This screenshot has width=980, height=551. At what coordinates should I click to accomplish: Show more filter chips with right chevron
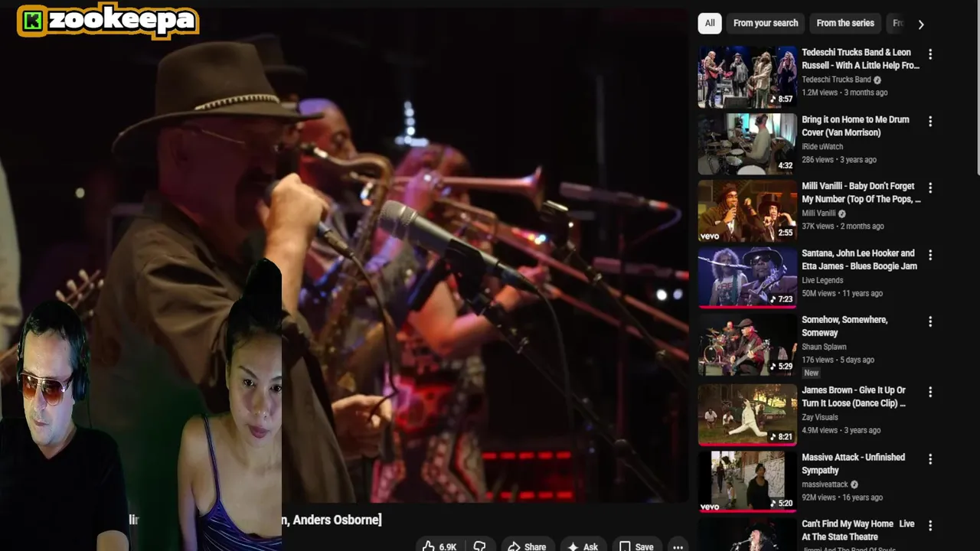click(x=921, y=24)
